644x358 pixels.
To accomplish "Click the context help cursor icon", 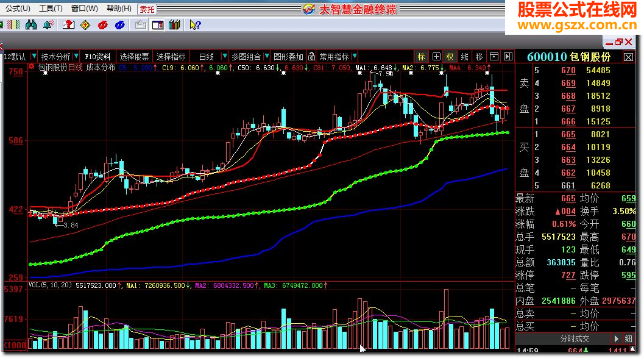I will coord(195,25).
